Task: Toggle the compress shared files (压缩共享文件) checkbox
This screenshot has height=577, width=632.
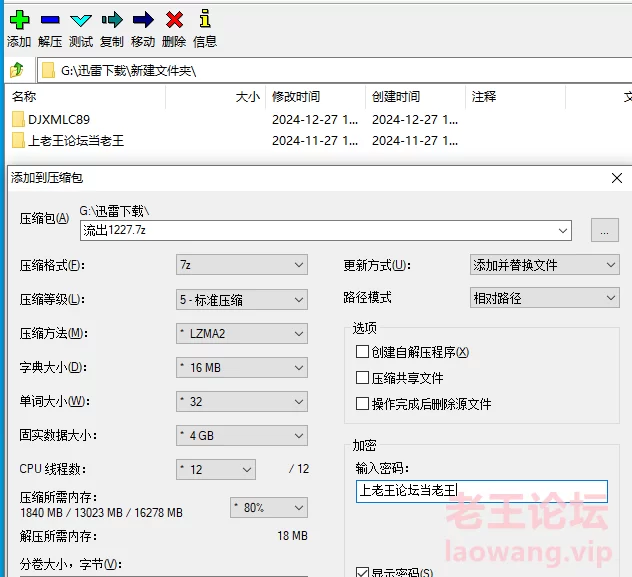Action: tap(363, 378)
